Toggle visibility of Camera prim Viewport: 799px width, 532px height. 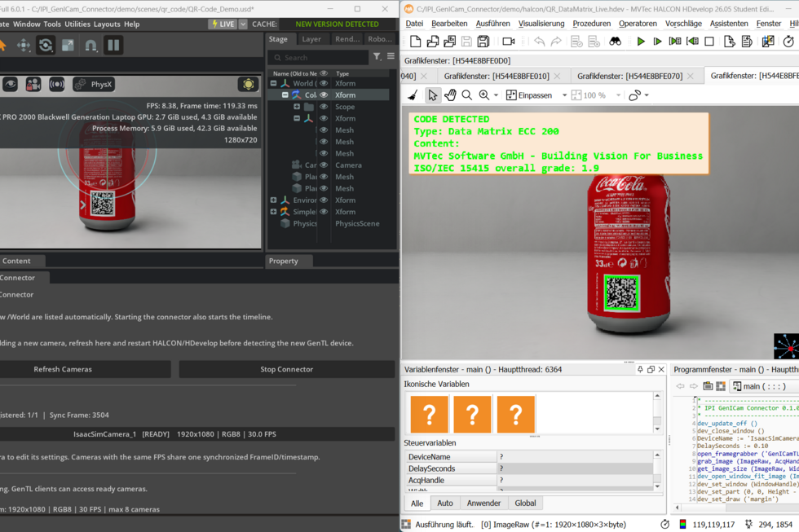pos(324,165)
